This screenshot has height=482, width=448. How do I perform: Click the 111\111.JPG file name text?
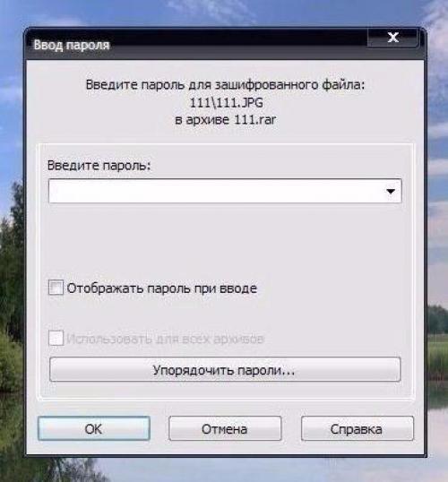coord(227,103)
